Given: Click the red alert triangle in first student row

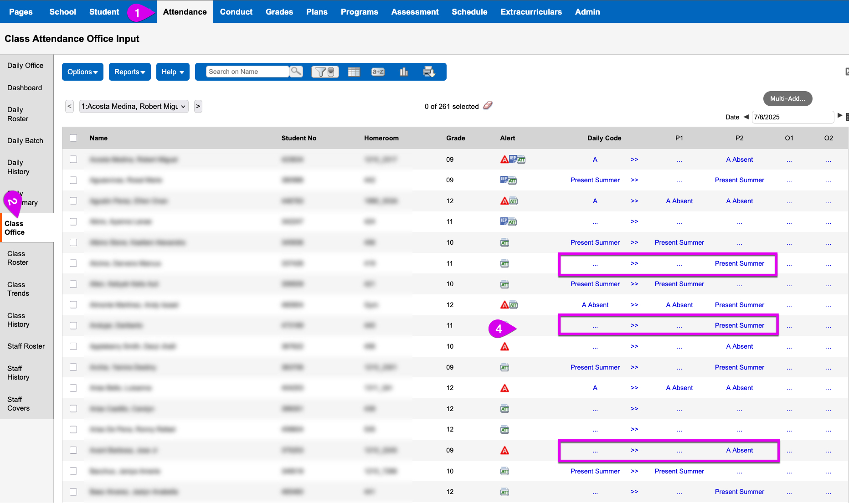Looking at the screenshot, I should [504, 159].
